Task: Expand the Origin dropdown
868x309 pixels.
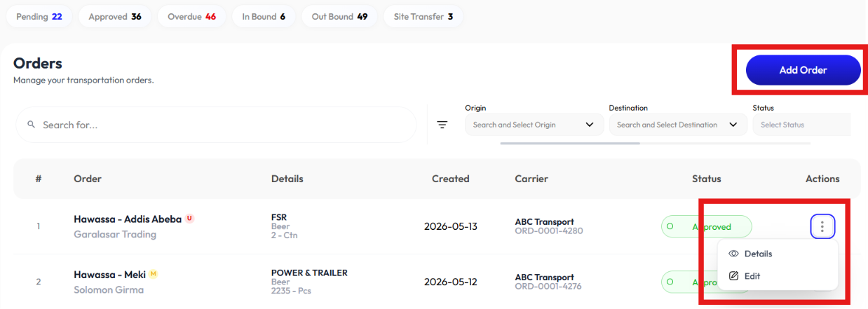Action: tap(534, 125)
